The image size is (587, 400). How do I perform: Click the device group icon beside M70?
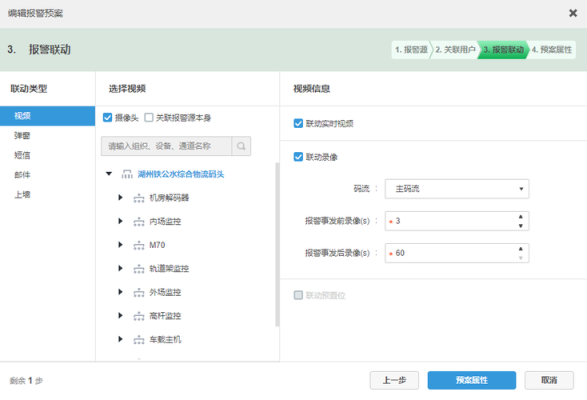[x=139, y=245]
